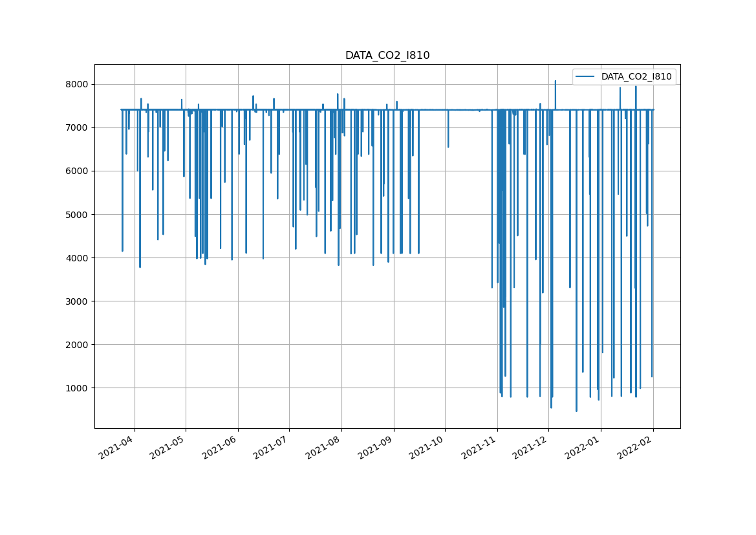This screenshot has width=756, height=535.
Task: Pick the 2021-08 date tick label
Action: click(x=325, y=448)
